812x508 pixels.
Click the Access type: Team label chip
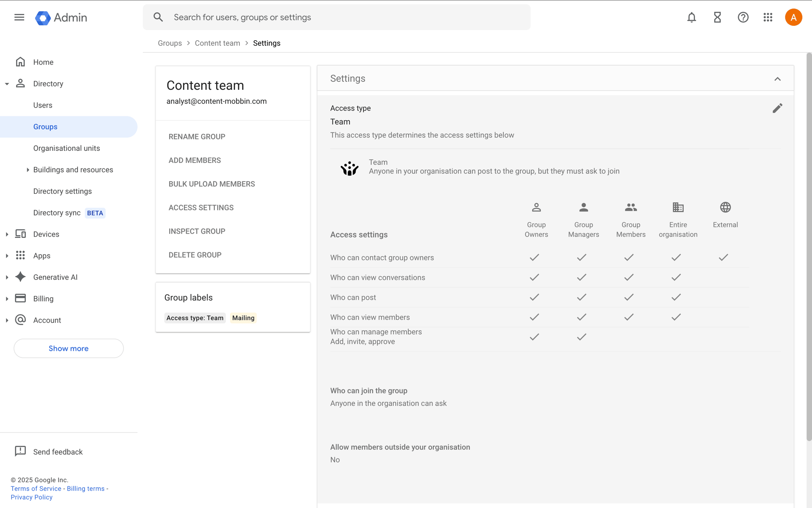pyautogui.click(x=195, y=318)
